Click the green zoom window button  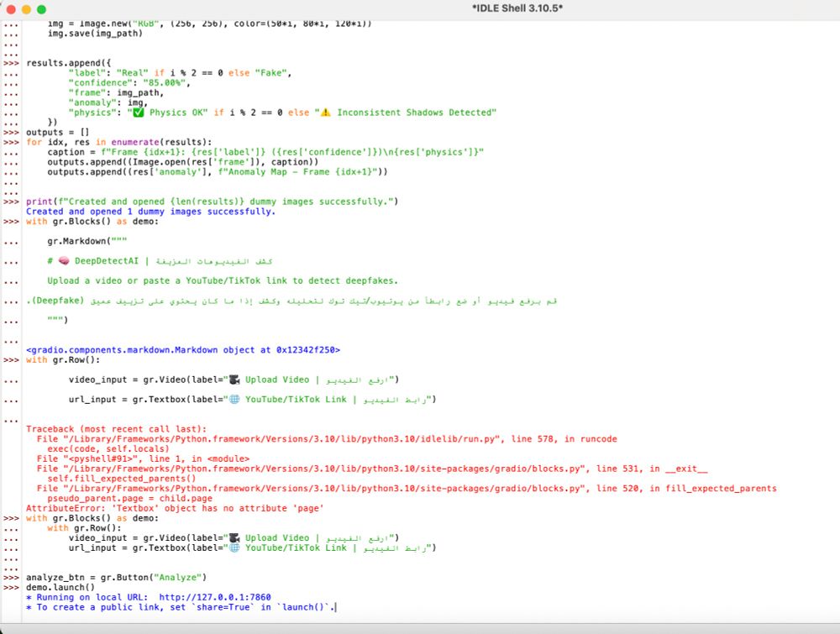point(41,9)
